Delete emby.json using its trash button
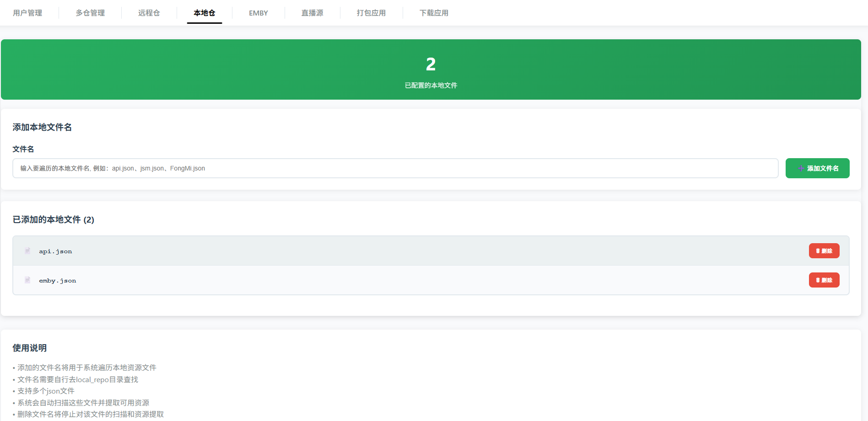Screen dimensions: 868x421 pos(824,280)
